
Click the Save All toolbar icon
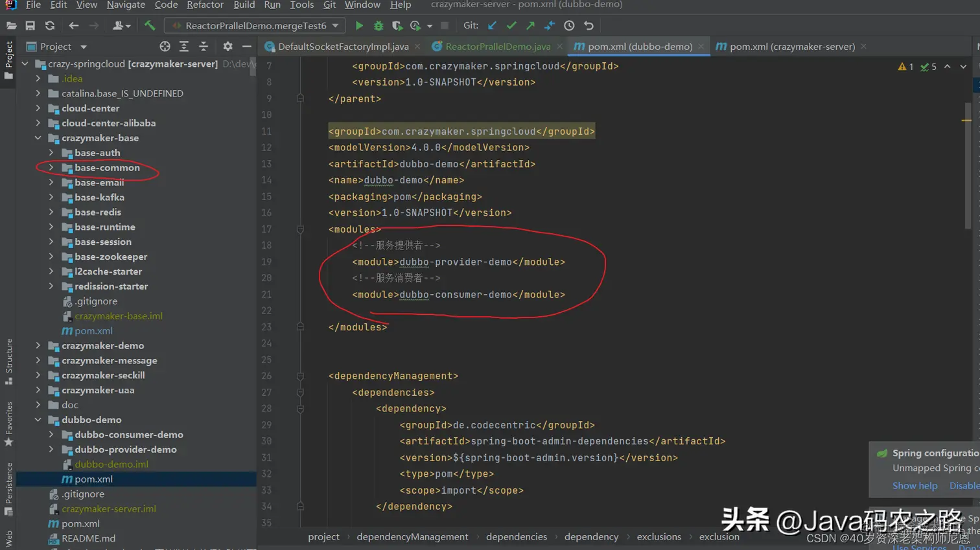(x=30, y=26)
